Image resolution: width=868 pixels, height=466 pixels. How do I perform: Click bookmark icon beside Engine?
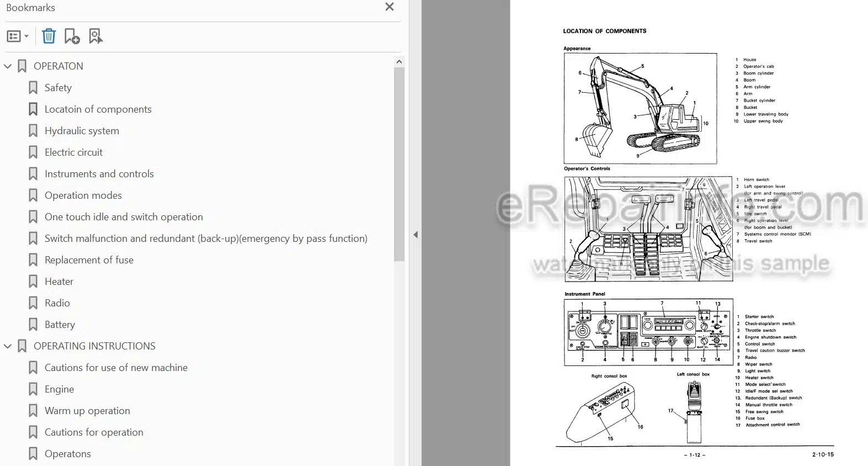click(x=33, y=389)
